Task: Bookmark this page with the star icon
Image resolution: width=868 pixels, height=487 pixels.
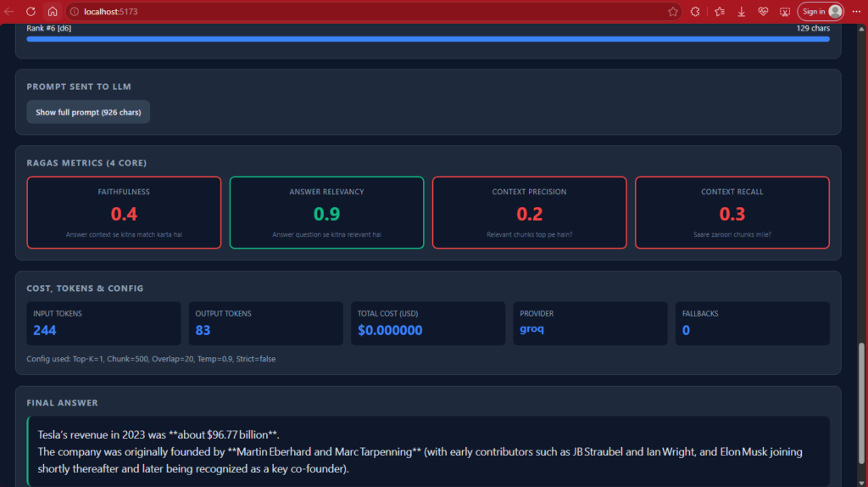Action: click(x=672, y=12)
